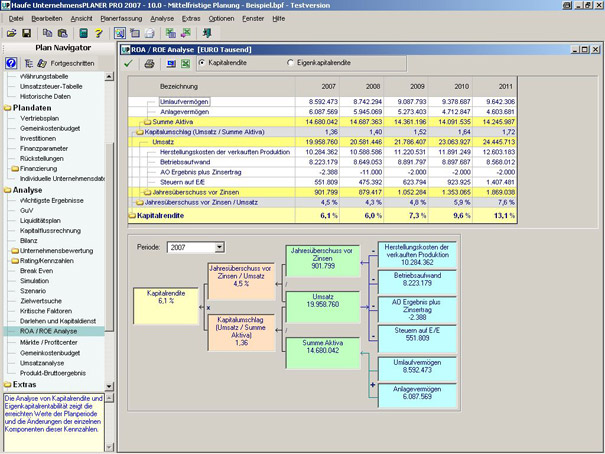Click the ROA/ROE Analyse window title icon
The width and height of the screenshot is (605, 454).
coord(125,50)
